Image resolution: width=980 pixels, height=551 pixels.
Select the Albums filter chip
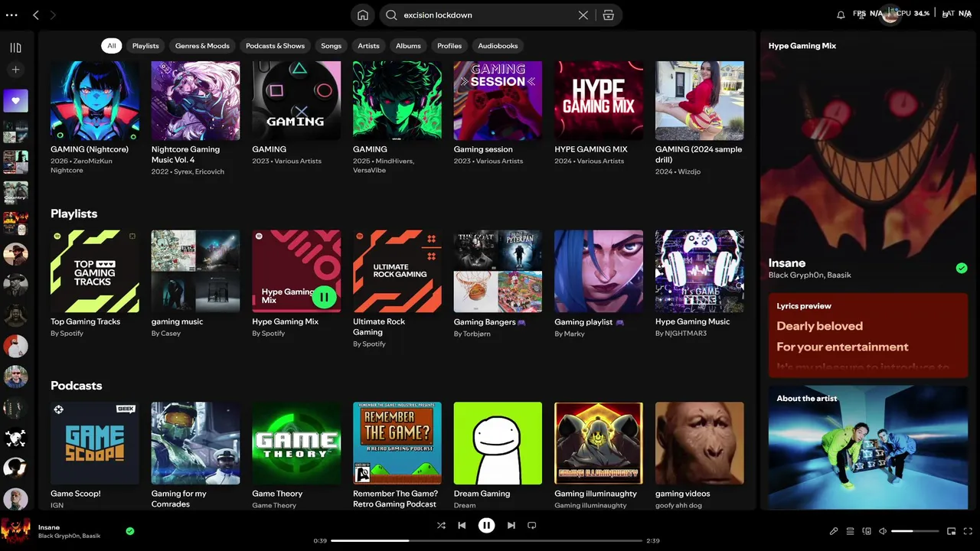point(408,46)
